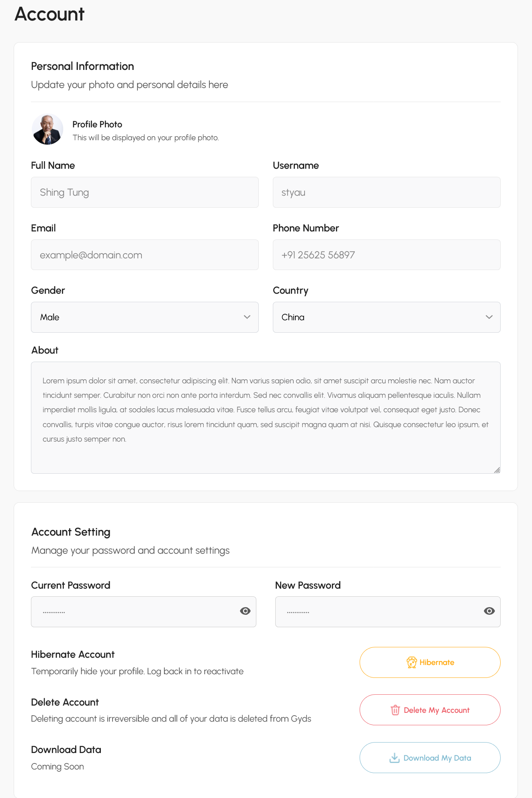Image resolution: width=532 pixels, height=798 pixels.
Task: Focus the Full Name input field
Action: point(145,192)
